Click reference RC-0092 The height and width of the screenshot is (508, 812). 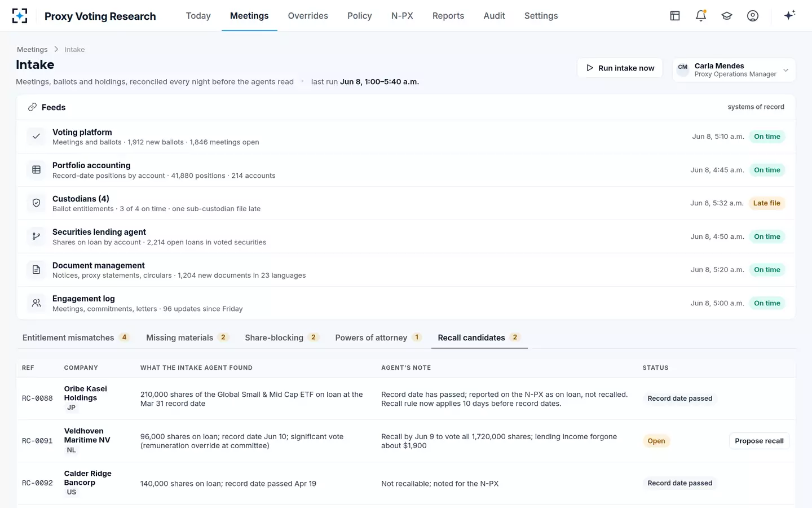click(x=37, y=483)
